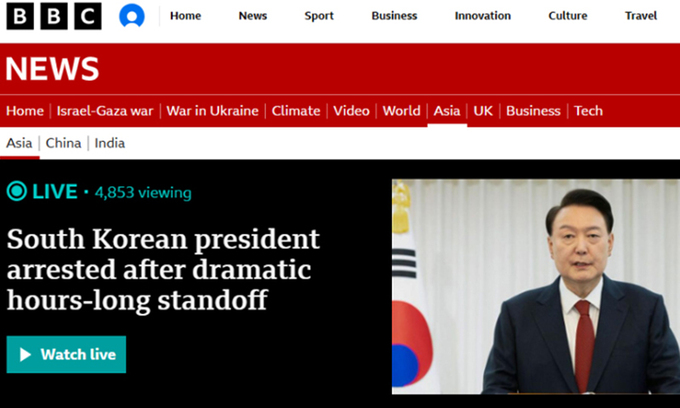
Task: Open the South Korean president headline
Action: 163,269
